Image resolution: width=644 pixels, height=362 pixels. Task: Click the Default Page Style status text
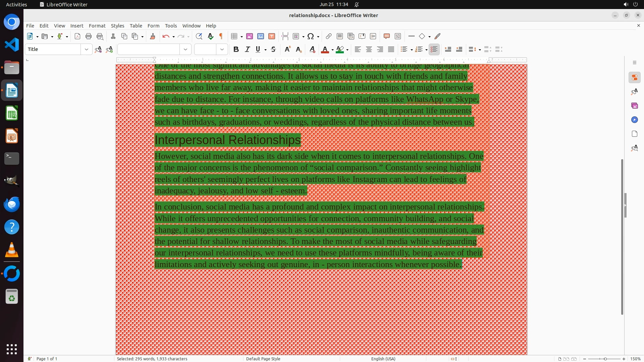click(263, 359)
